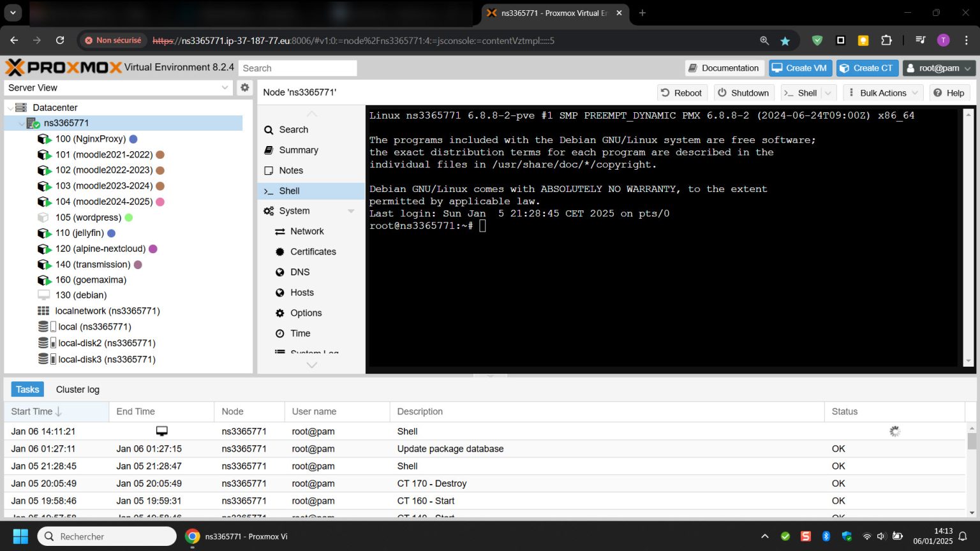Click the 100 (NginxProxy) container icon

click(x=44, y=139)
